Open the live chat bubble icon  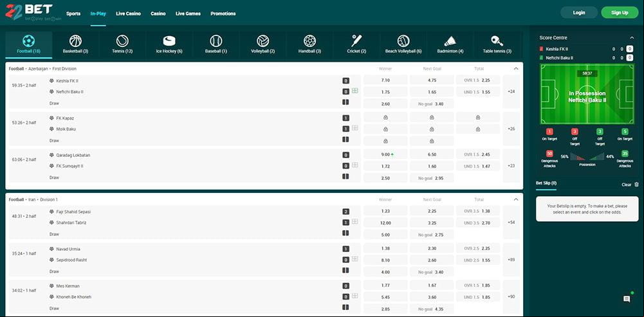pyautogui.click(x=627, y=300)
